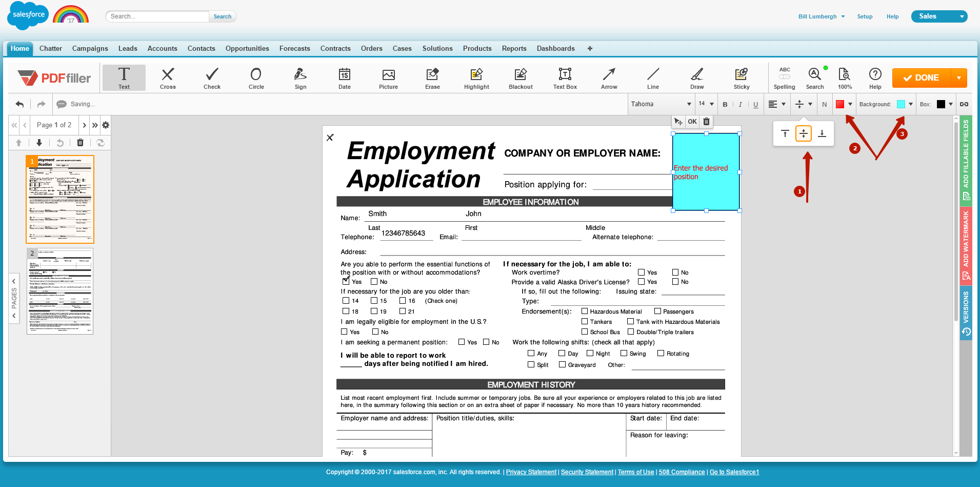Check the School Bus endorsement
The image size is (980, 487).
584,332
